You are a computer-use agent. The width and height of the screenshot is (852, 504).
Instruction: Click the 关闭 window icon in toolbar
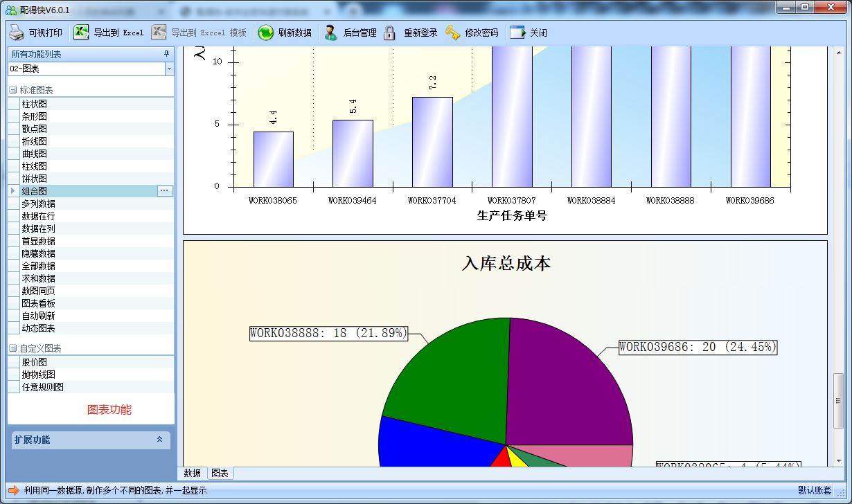[517, 33]
